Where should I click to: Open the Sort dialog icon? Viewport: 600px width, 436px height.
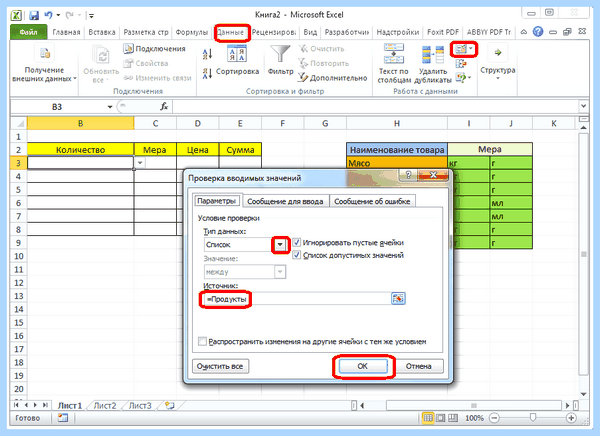[x=237, y=54]
